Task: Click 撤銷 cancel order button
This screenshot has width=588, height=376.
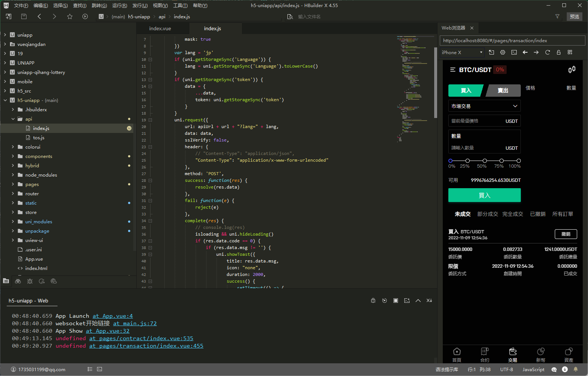Action: (566, 234)
